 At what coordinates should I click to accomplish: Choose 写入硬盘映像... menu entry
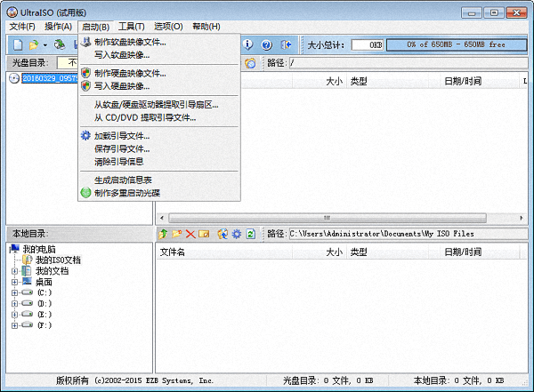(x=159, y=86)
